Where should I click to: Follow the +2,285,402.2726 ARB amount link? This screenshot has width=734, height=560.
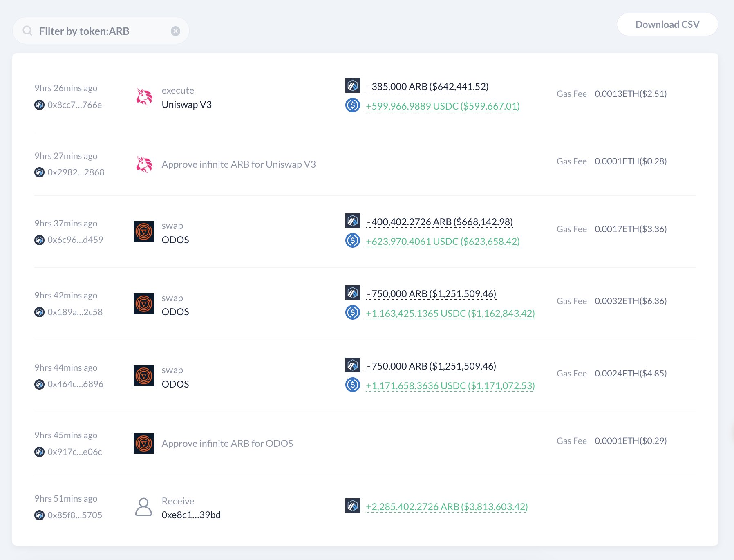point(446,506)
